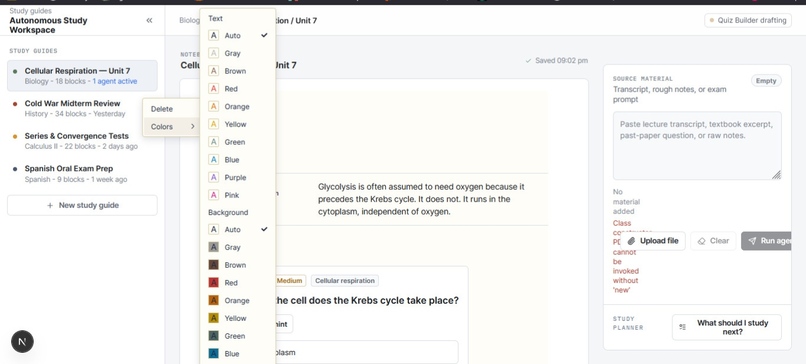
Task: Click the paper-plane icon on Run agent
Action: [752, 241]
